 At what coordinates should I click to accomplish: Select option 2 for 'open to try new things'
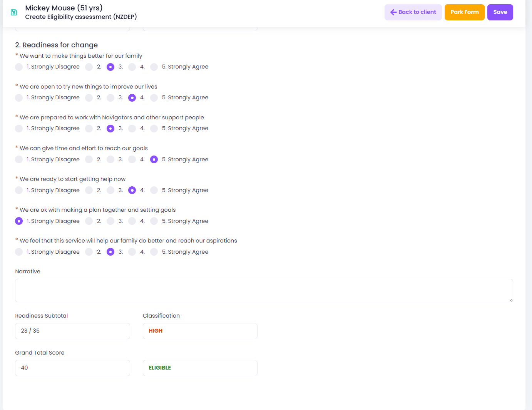click(x=89, y=98)
